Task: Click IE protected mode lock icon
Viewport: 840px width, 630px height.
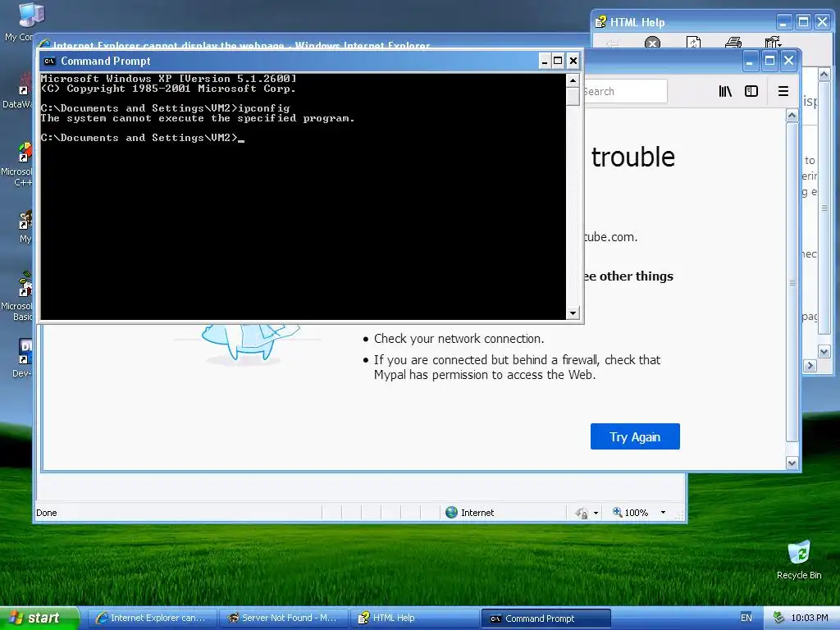Action: pyautogui.click(x=581, y=514)
